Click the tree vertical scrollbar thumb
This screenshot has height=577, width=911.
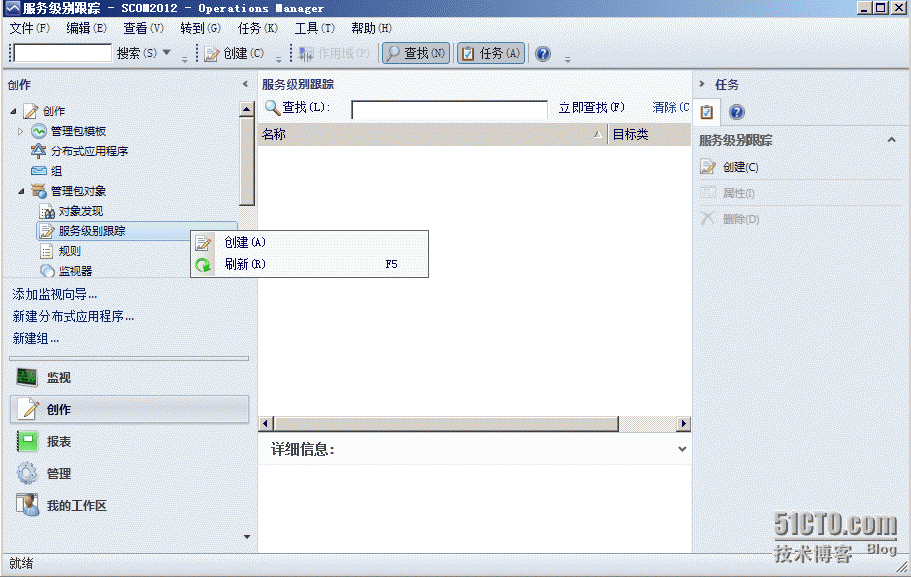click(x=247, y=160)
